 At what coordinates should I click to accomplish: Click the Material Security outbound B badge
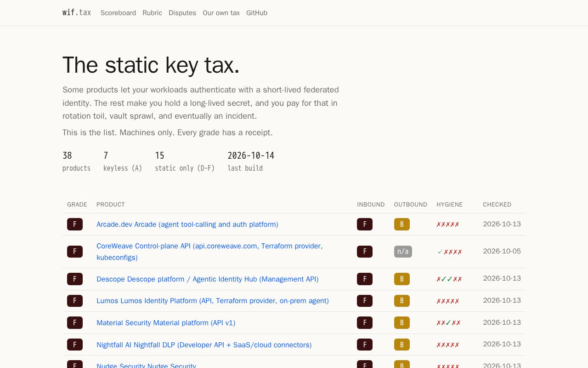pyautogui.click(x=402, y=323)
